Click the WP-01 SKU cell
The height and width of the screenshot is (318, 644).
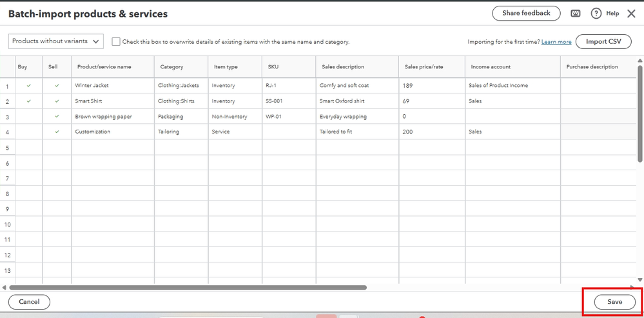[x=289, y=116]
